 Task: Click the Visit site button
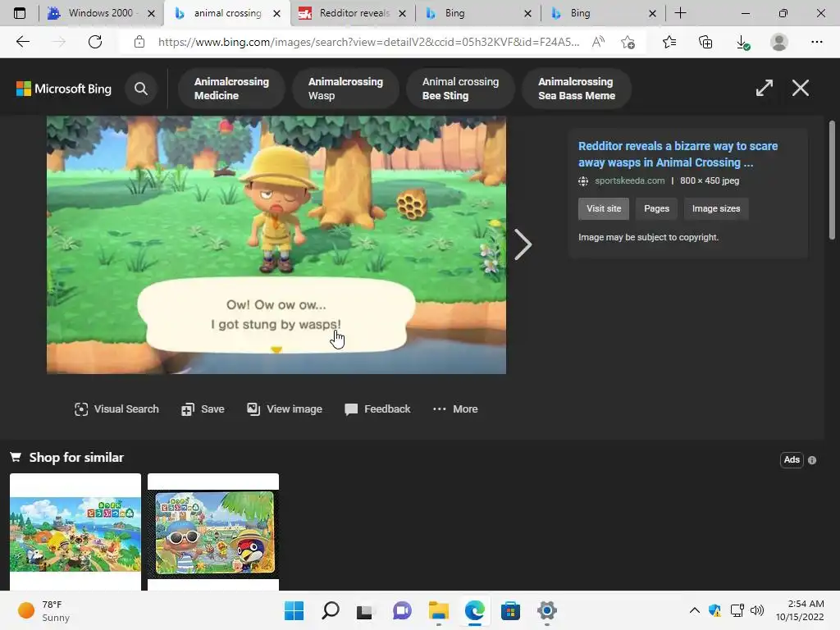604,208
